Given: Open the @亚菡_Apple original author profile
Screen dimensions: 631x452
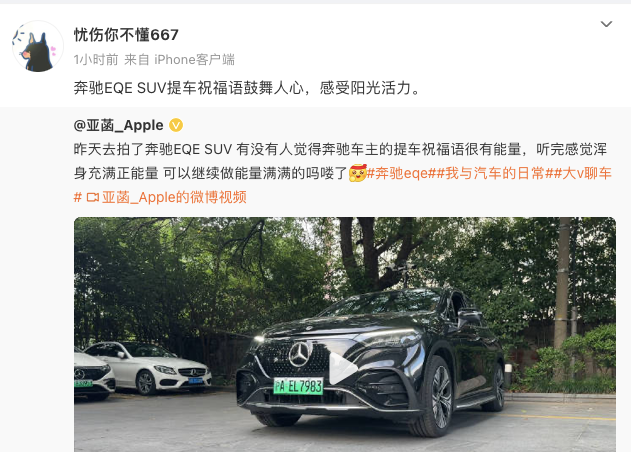Looking at the screenshot, I should click(118, 125).
